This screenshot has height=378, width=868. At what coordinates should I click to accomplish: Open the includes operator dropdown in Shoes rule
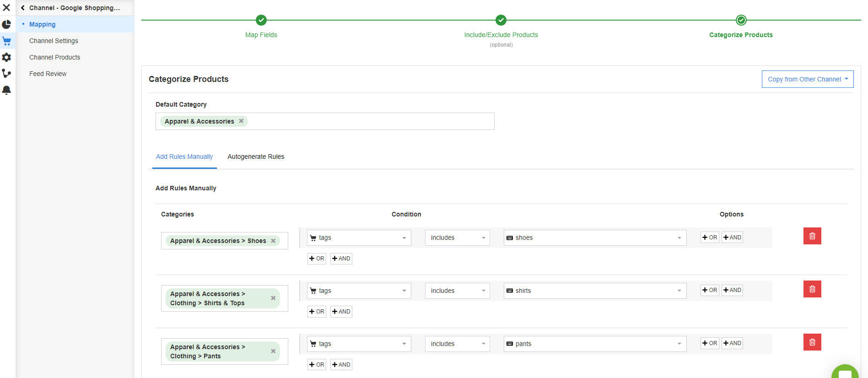tap(458, 238)
